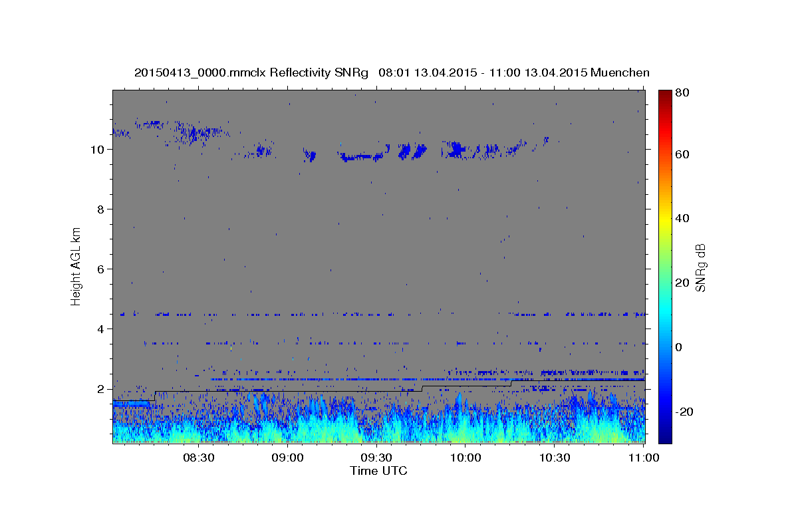Screen dimensions: 798x532
Task: Click the 'Muenchen' location in the title
Action: (x=620, y=72)
